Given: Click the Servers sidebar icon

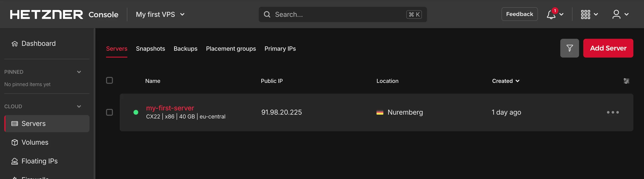Looking at the screenshot, I should 14,124.
